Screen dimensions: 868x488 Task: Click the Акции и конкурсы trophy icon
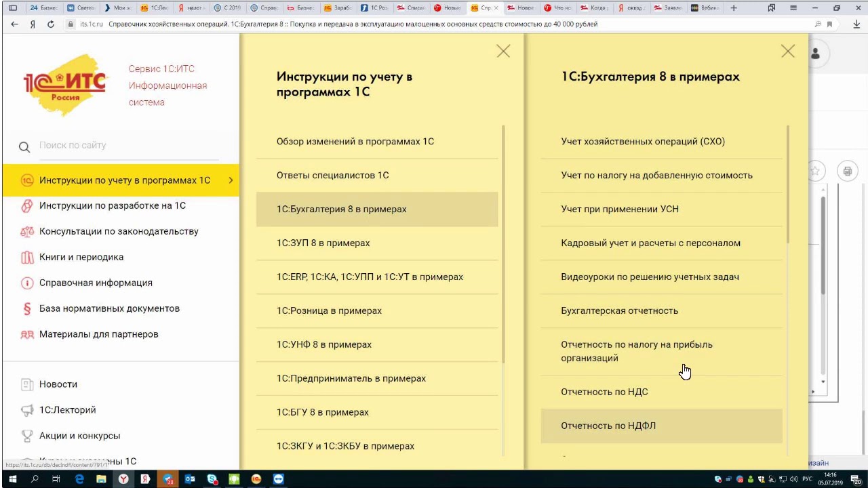coord(27,436)
